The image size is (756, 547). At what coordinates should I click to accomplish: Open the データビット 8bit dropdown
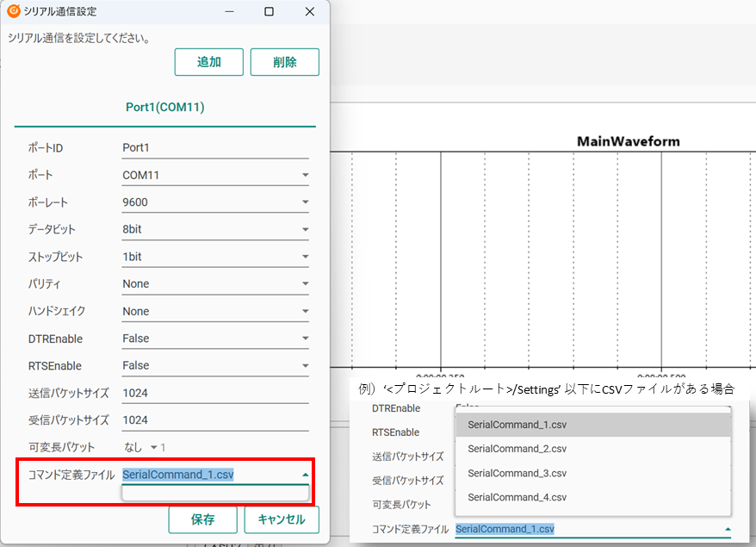pos(214,230)
